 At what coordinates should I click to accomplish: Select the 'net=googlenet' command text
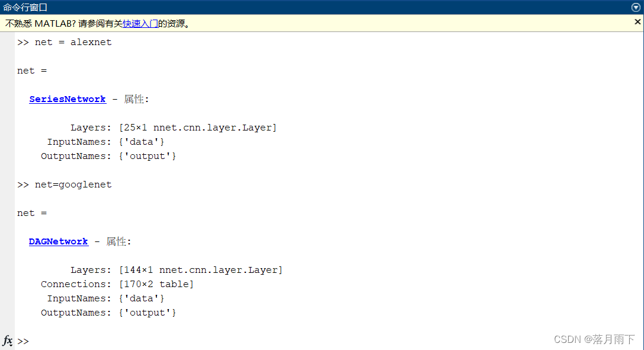[x=73, y=184]
